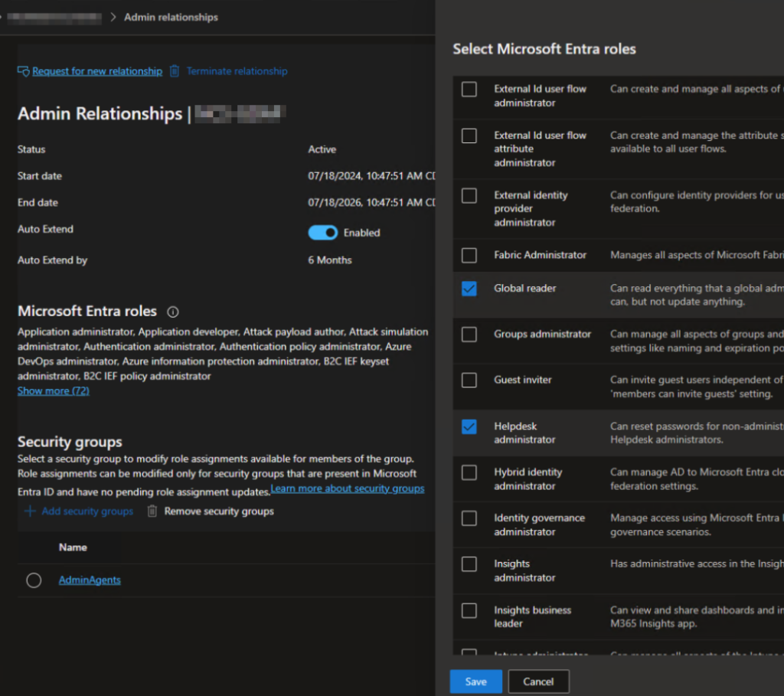Click the Request for new relationship icon

[x=23, y=71]
